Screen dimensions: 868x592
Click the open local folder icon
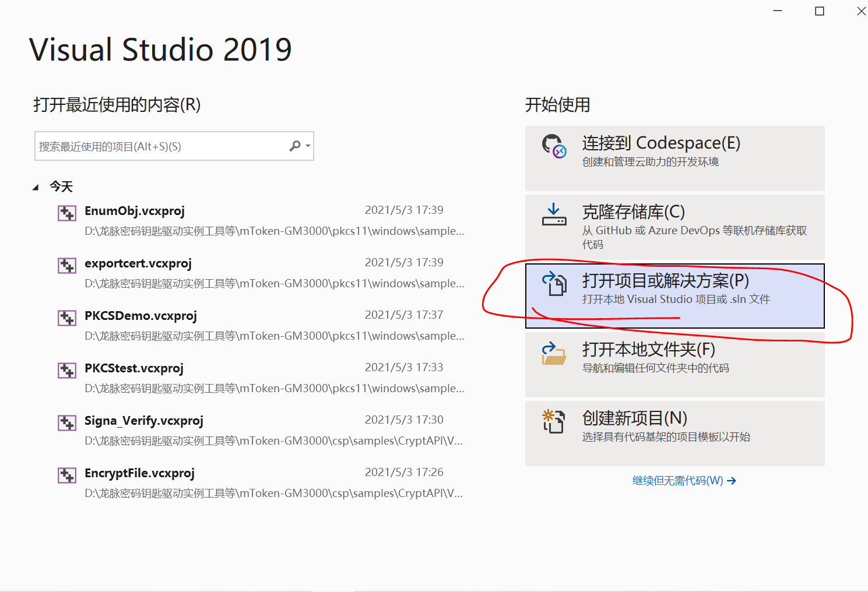click(554, 353)
